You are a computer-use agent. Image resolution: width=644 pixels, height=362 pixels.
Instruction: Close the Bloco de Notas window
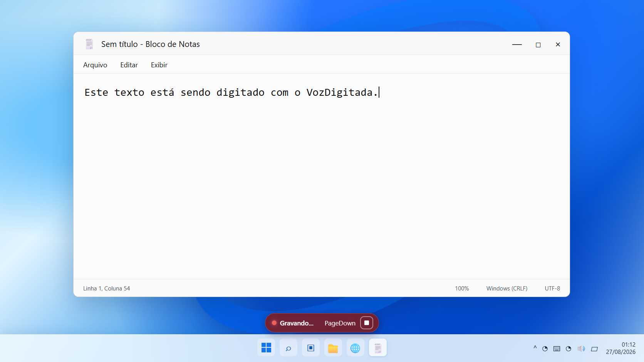point(558,45)
